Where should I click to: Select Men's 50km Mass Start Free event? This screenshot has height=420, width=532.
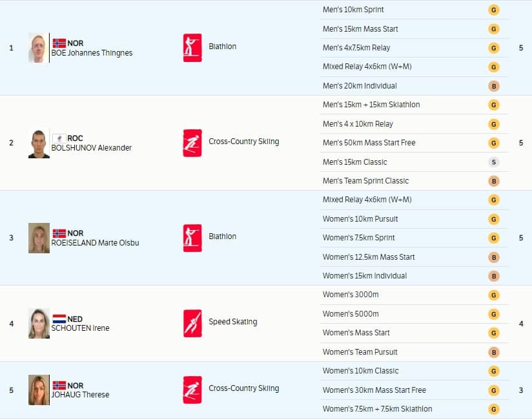pyautogui.click(x=369, y=143)
